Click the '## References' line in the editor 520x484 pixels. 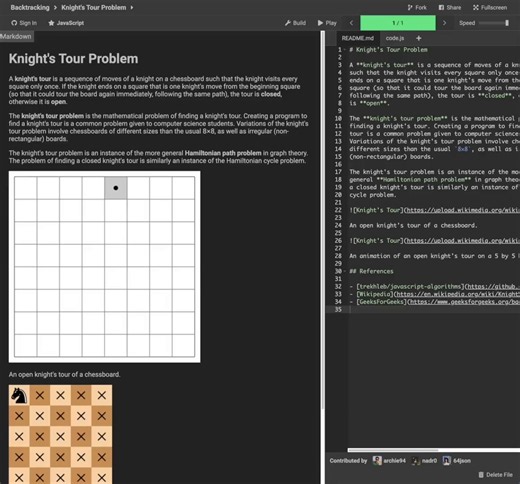[371, 271]
